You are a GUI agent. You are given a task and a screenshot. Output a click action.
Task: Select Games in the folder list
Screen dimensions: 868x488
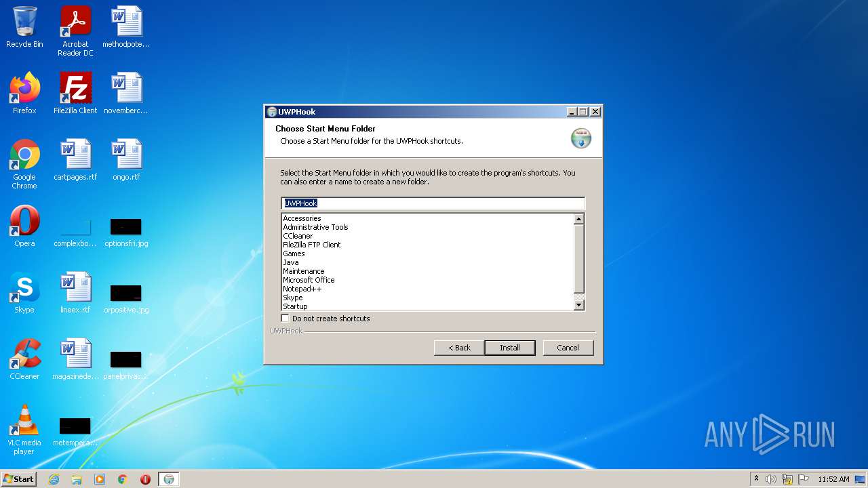pos(294,253)
